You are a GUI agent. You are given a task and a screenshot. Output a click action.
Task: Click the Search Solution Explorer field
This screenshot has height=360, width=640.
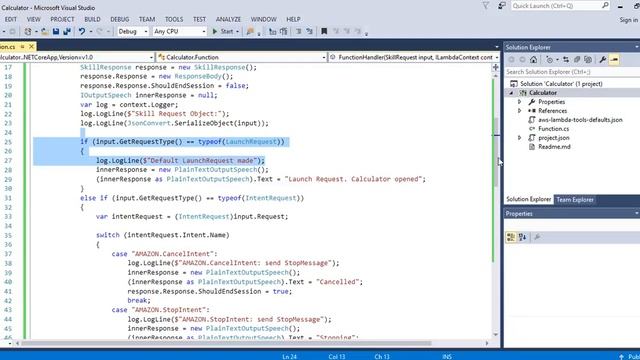point(571,72)
